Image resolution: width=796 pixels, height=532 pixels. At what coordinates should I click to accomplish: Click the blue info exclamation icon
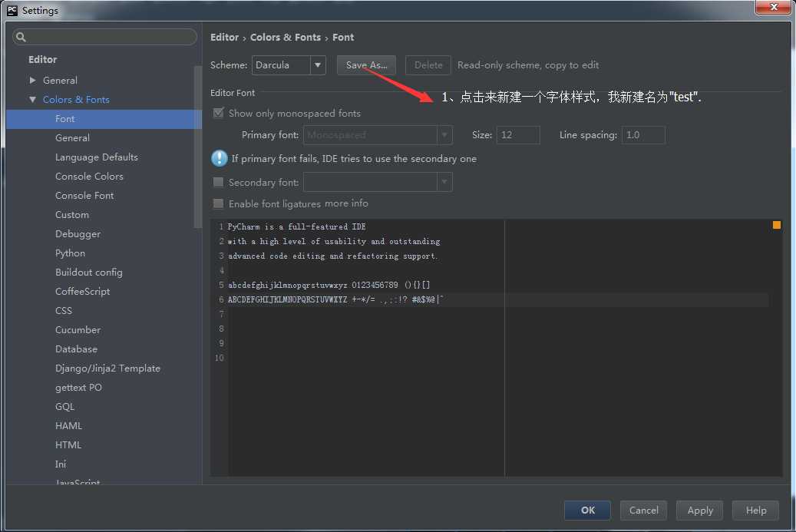(220, 158)
